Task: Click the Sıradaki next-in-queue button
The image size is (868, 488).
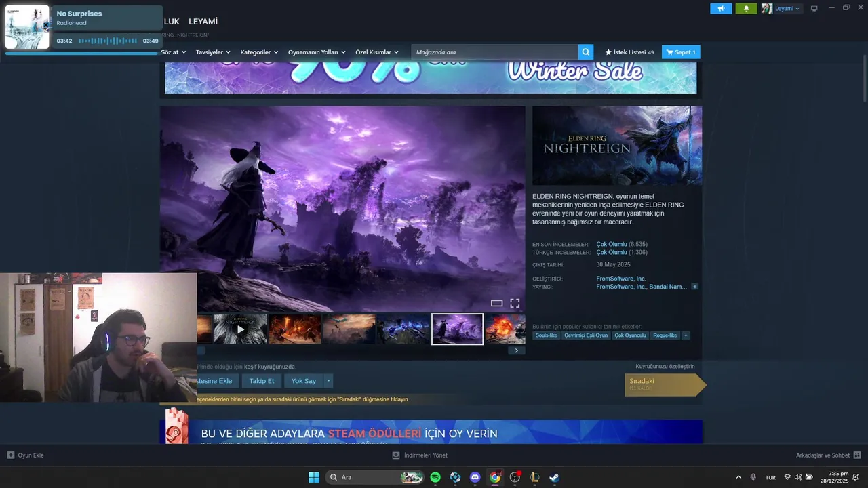Action: click(664, 384)
